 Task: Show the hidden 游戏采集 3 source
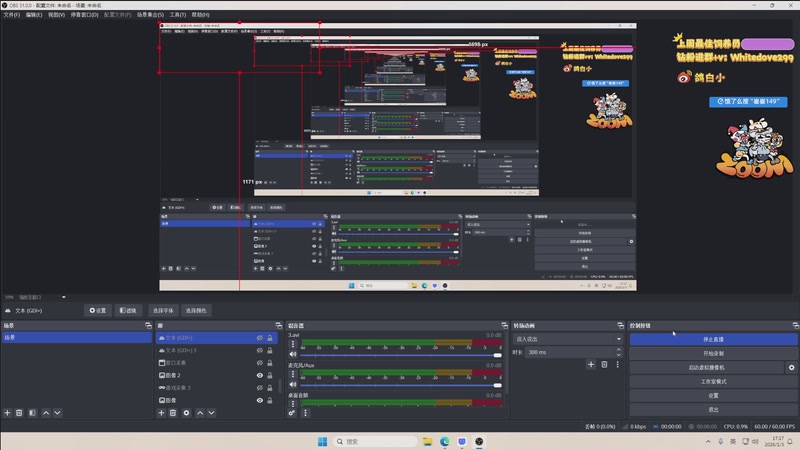tap(260, 388)
